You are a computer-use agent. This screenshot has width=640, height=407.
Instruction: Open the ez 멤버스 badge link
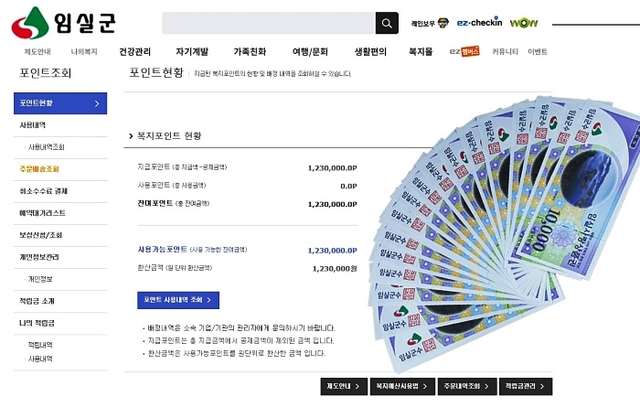pos(465,50)
